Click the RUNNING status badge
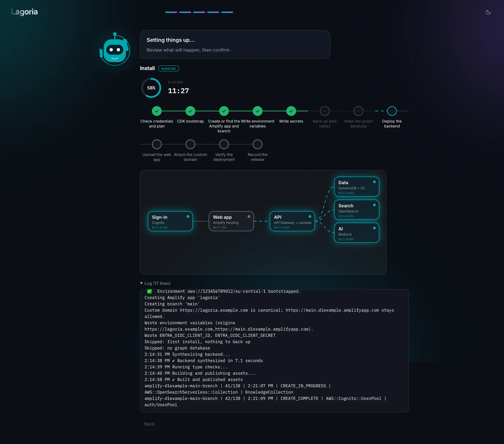Viewport: 504px width, 444px height. tap(168, 69)
